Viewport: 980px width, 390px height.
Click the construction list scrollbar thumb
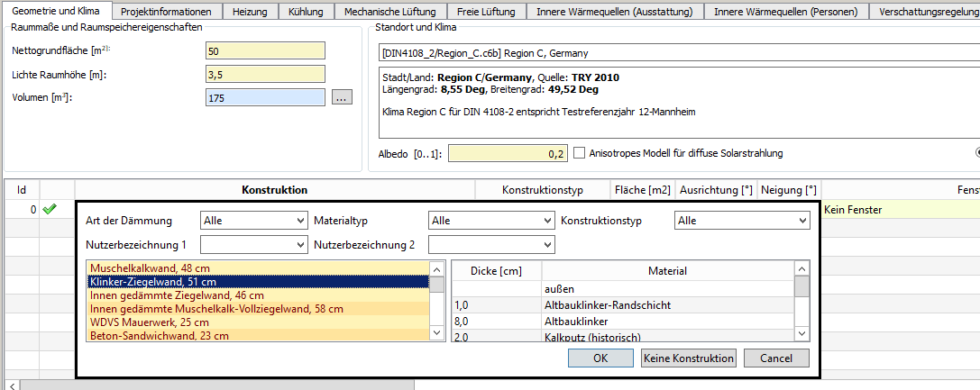pos(438,285)
